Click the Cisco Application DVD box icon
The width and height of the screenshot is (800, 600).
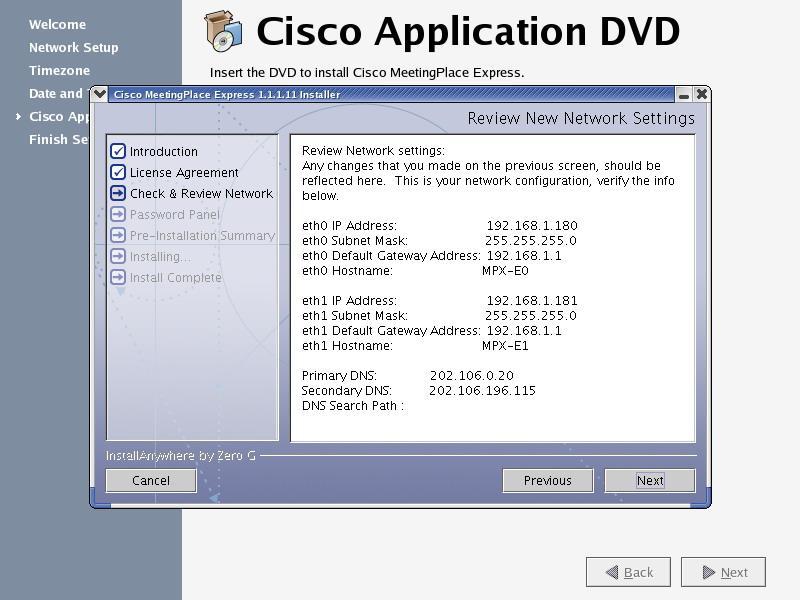pyautogui.click(x=223, y=31)
